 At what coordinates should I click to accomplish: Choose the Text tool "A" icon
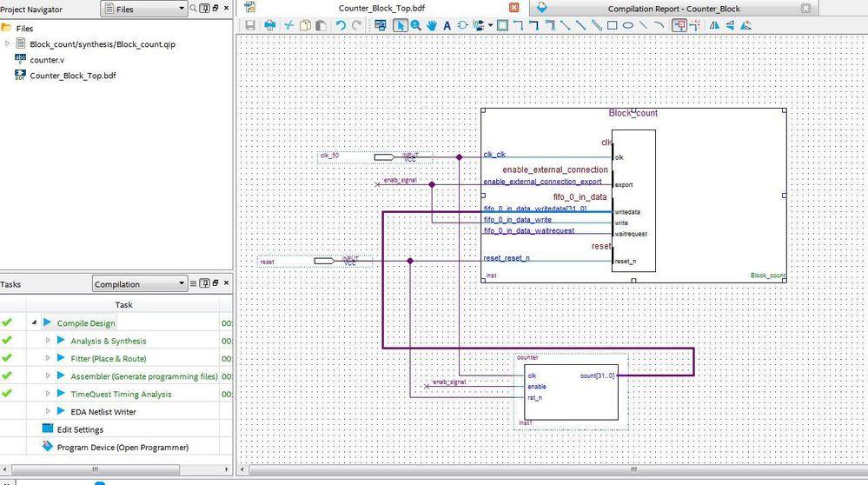[x=447, y=26]
